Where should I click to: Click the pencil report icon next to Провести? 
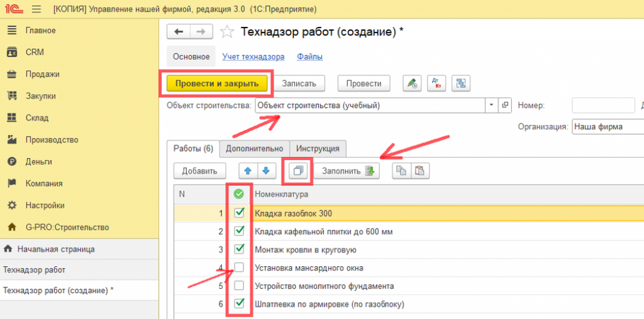pos(412,84)
